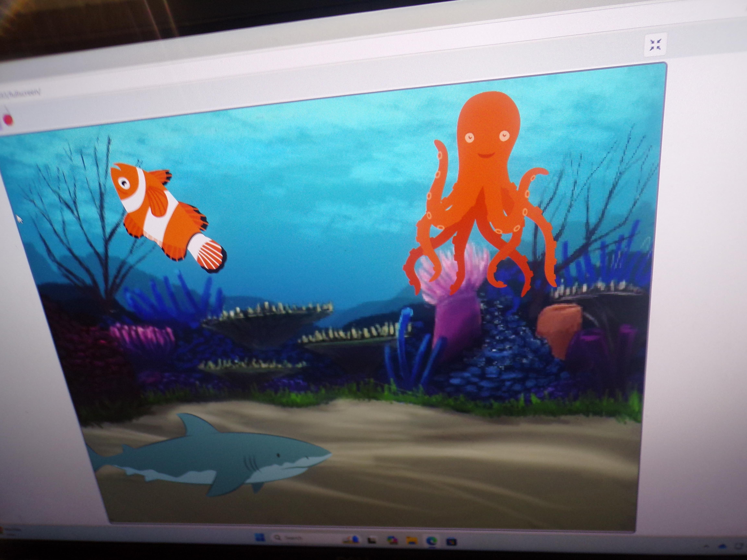Screen dimensions: 747x560
Task: Open the first pinned icon after Search
Action: click(x=351, y=539)
